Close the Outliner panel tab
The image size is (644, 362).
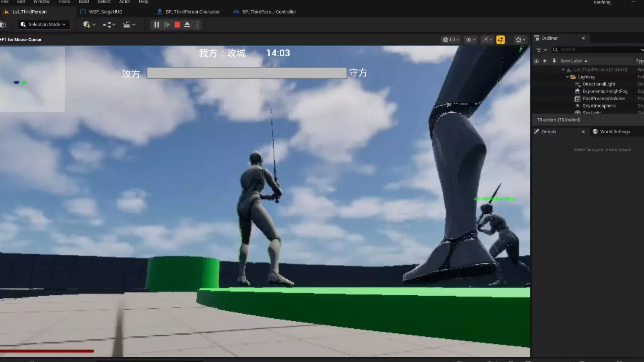click(583, 38)
